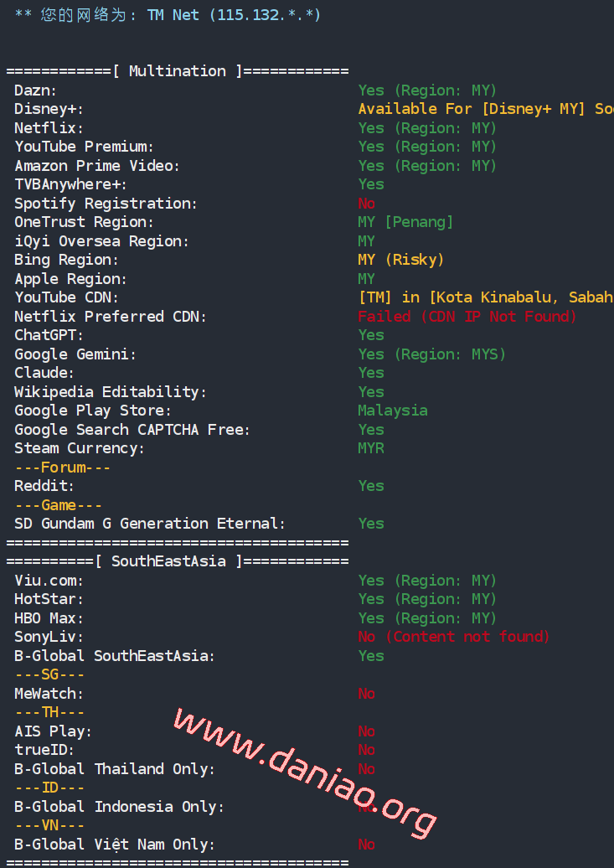Image resolution: width=614 pixels, height=868 pixels.
Task: Click the SD Gundam G Generation Eternal label
Action: coord(150,524)
